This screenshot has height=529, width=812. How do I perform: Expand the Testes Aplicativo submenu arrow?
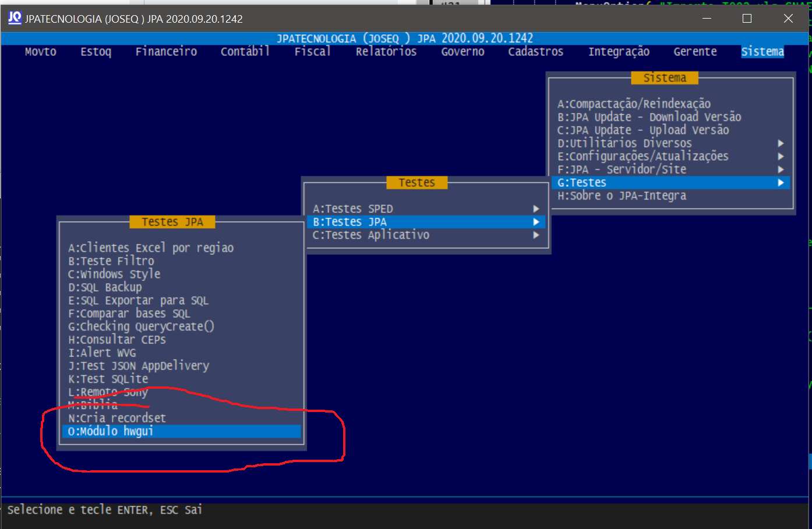point(536,235)
